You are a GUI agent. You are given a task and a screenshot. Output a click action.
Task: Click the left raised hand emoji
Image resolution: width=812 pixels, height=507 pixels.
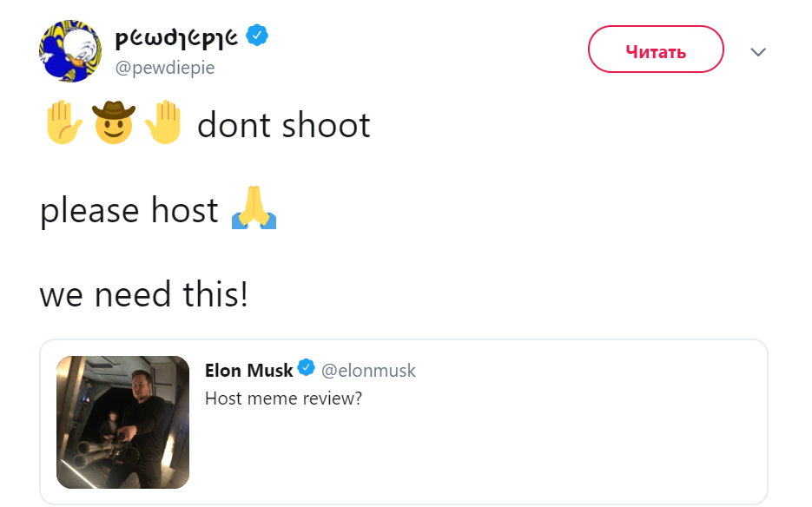click(x=63, y=122)
